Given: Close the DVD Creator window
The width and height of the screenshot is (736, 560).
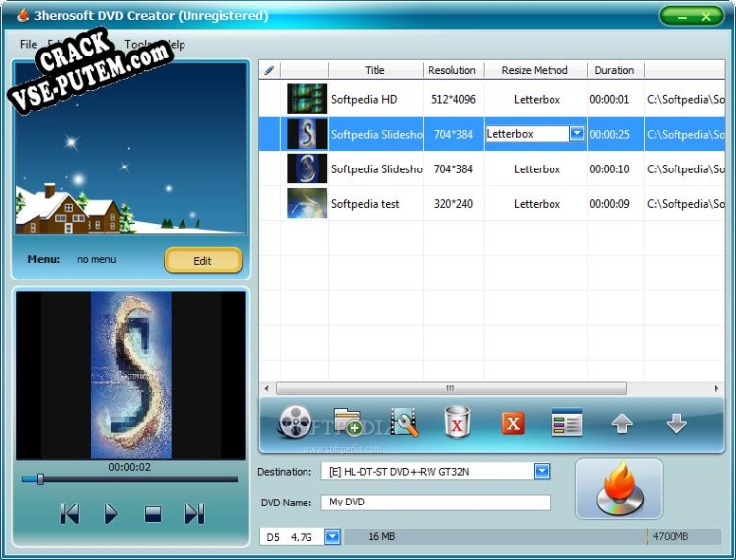Looking at the screenshot, I should (x=706, y=17).
